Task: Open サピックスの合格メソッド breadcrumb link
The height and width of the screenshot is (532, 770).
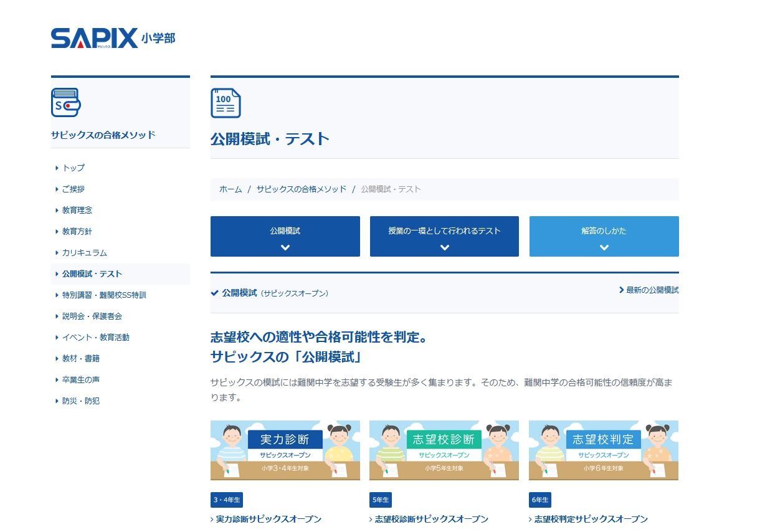Action: point(302,189)
